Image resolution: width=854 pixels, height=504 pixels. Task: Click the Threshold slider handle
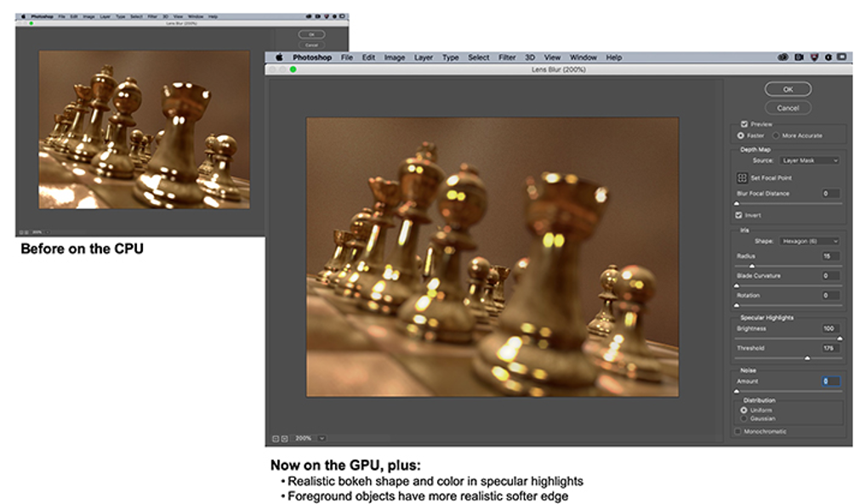click(x=806, y=359)
